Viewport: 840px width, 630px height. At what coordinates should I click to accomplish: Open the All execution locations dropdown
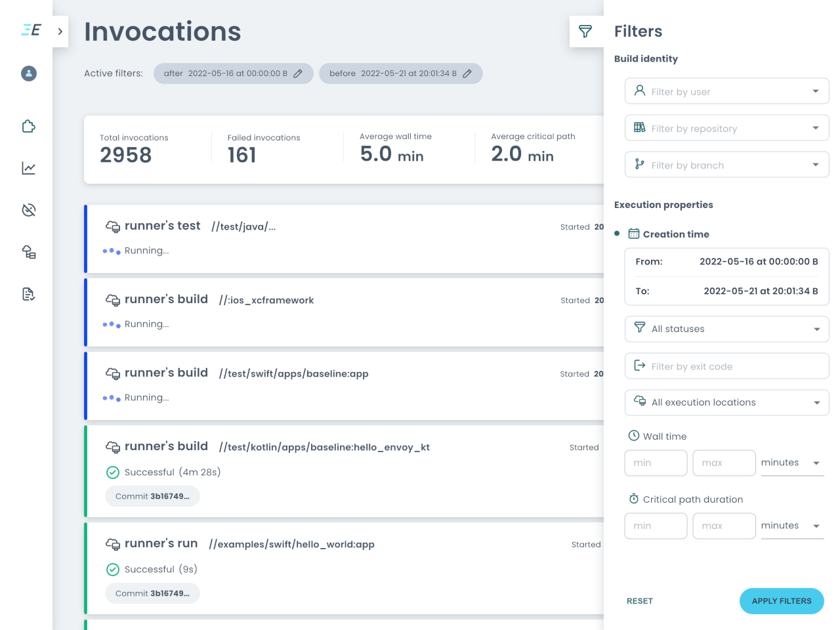click(727, 402)
